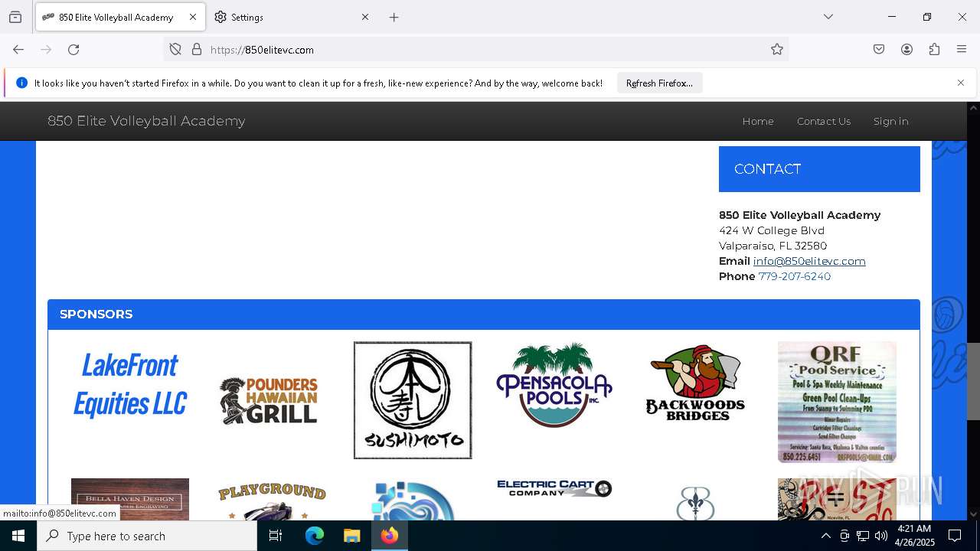Open the Home nav link
This screenshot has width=980, height=551.
(x=758, y=121)
